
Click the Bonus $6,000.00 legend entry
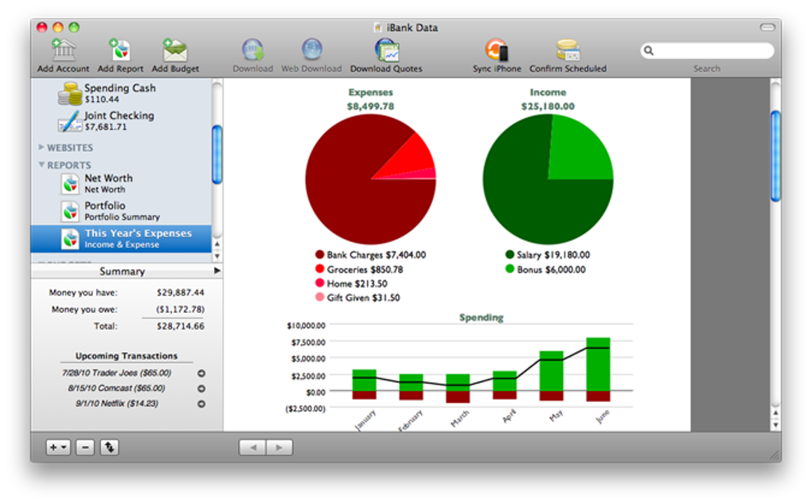545,269
